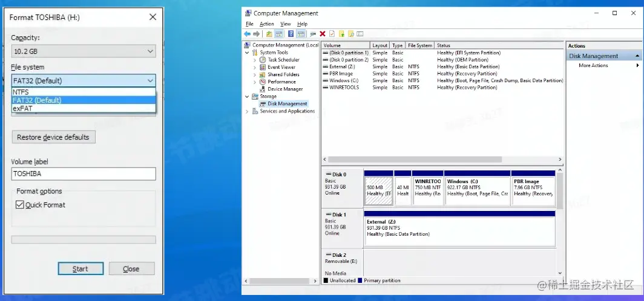
Task: Expand Services and Applications node
Action: tap(247, 111)
